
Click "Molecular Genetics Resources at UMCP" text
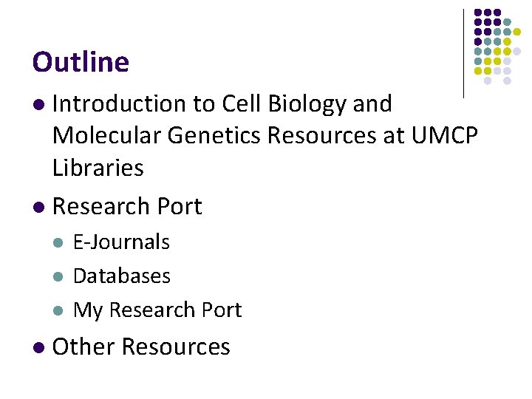265,136
